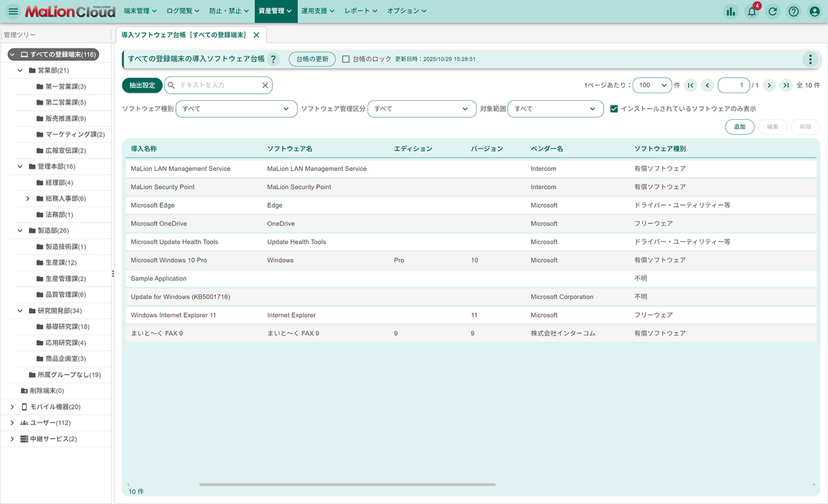Uncheck インストールされているソフトウェアのみ表示
828x504 pixels.
tap(614, 109)
